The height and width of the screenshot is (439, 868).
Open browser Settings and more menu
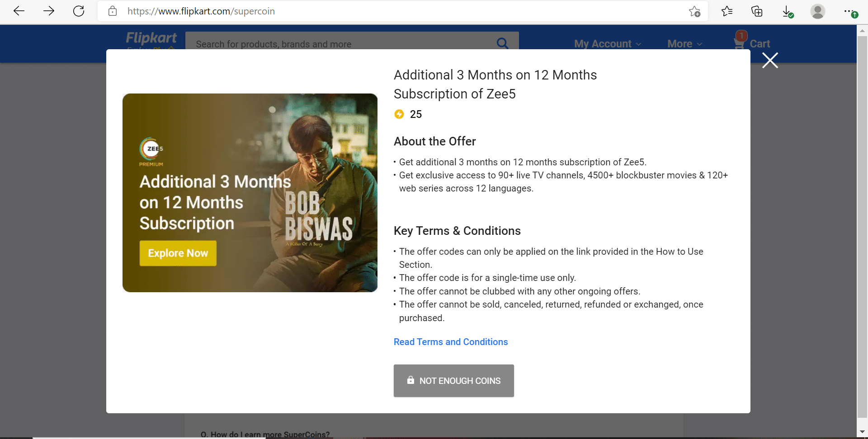tap(849, 11)
